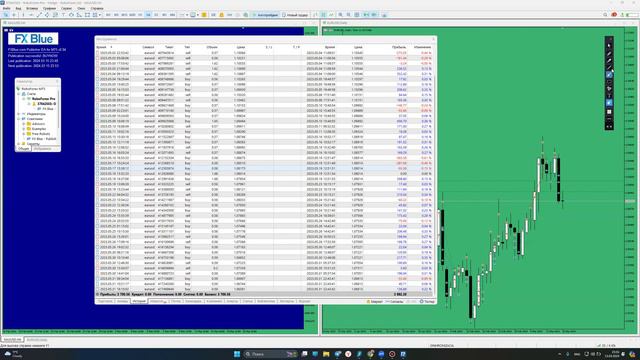Switch to the Новости tab in toolbox
640x360 pixels.
158,302
